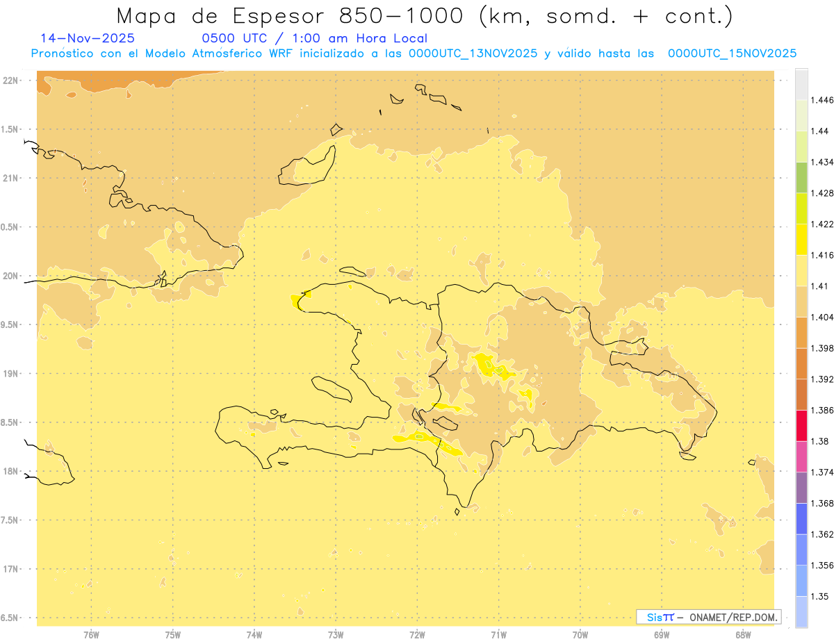This screenshot has width=834, height=644.
Task: Click the latitude label '18N'
Action: coord(10,472)
